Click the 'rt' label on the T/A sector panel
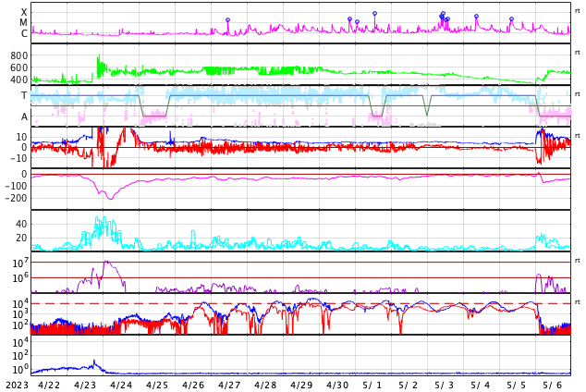The height and width of the screenshot is (392, 586). [577, 93]
